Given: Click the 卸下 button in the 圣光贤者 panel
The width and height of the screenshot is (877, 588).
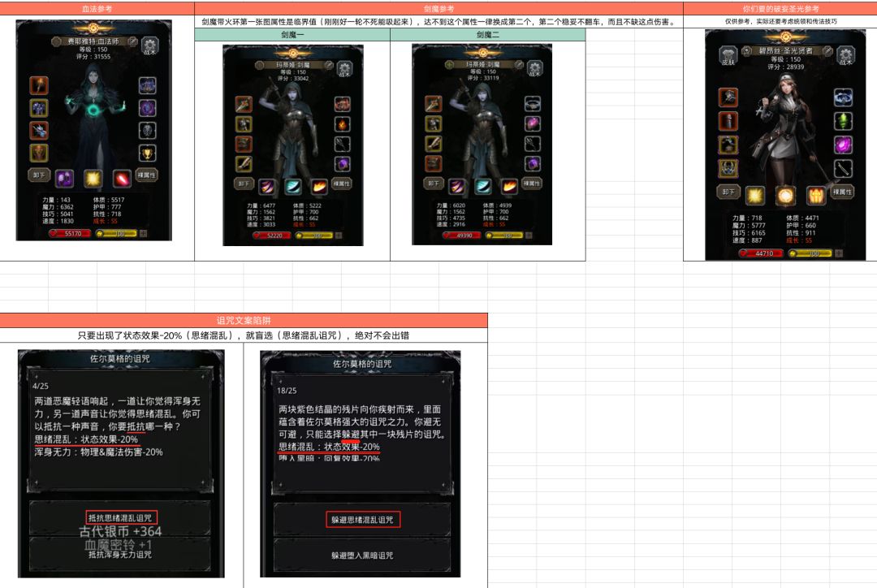Looking at the screenshot, I should click(x=728, y=192).
